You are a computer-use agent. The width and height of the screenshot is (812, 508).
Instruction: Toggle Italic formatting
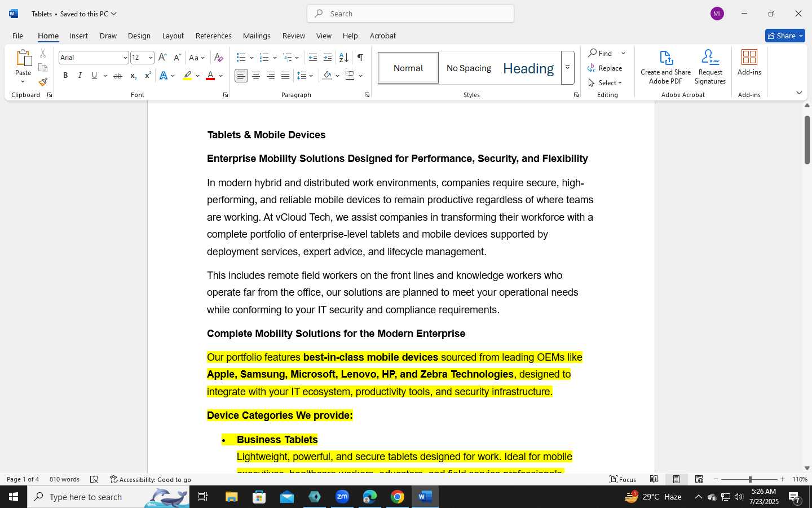80,76
